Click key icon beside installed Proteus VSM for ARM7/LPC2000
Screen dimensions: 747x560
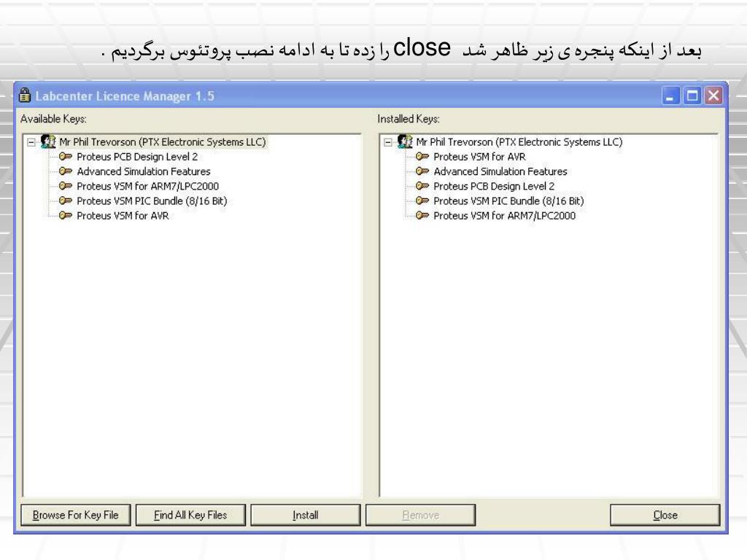click(422, 215)
